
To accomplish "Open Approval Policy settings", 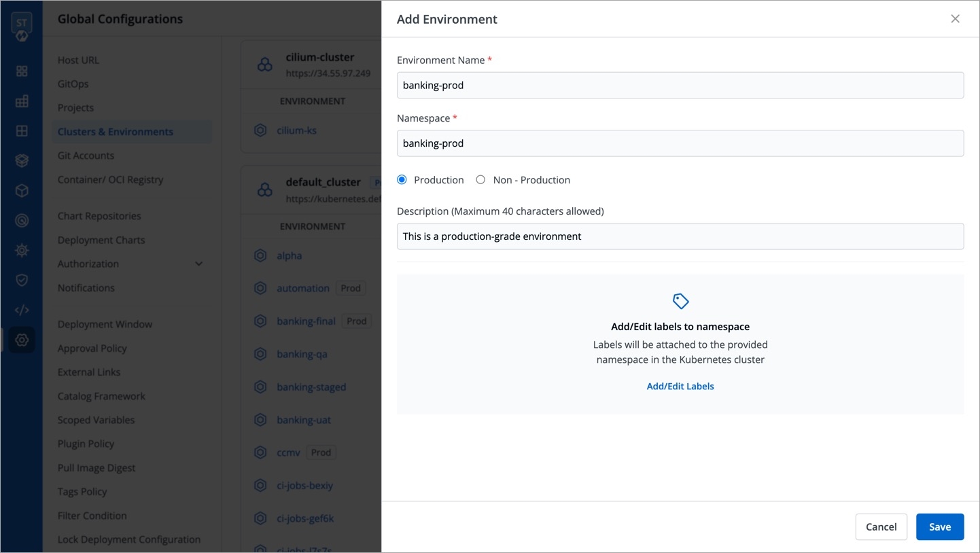I will coord(92,348).
